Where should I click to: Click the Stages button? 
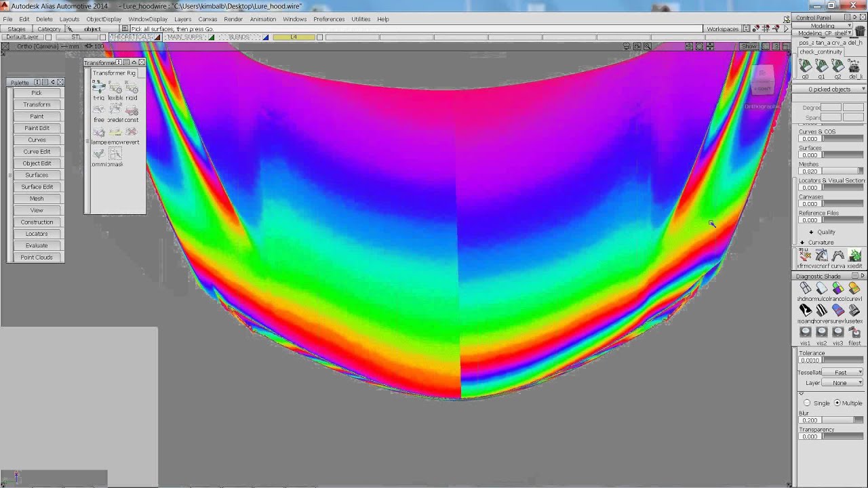pyautogui.click(x=16, y=29)
